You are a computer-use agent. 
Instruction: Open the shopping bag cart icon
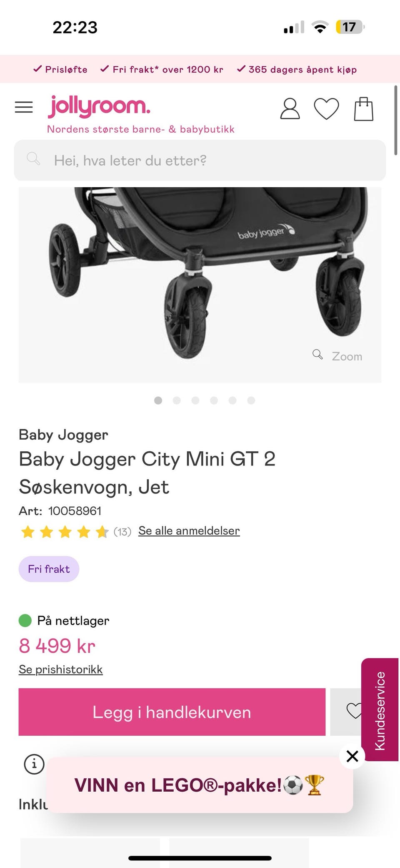click(364, 109)
